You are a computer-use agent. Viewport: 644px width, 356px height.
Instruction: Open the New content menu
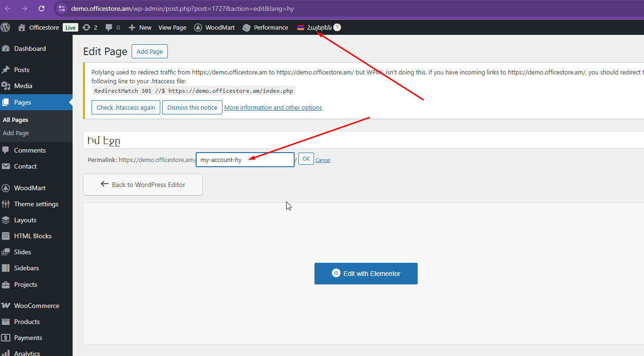coord(140,27)
